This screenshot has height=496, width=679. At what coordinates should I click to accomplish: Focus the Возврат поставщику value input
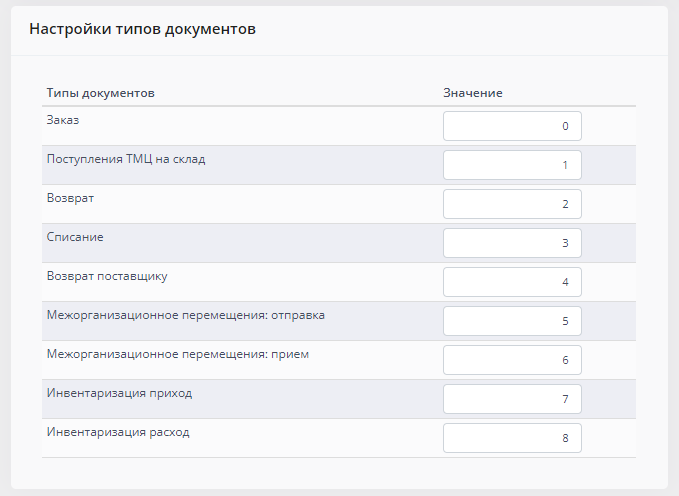point(512,282)
